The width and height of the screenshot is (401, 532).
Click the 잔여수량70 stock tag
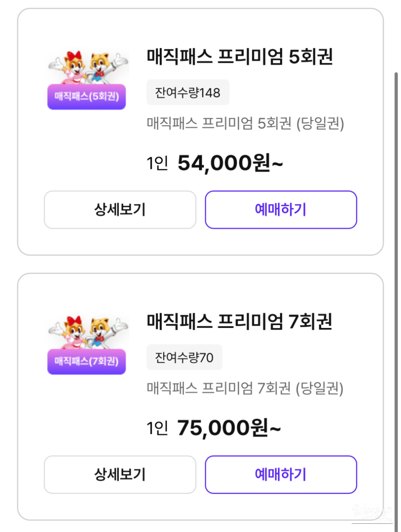(184, 358)
